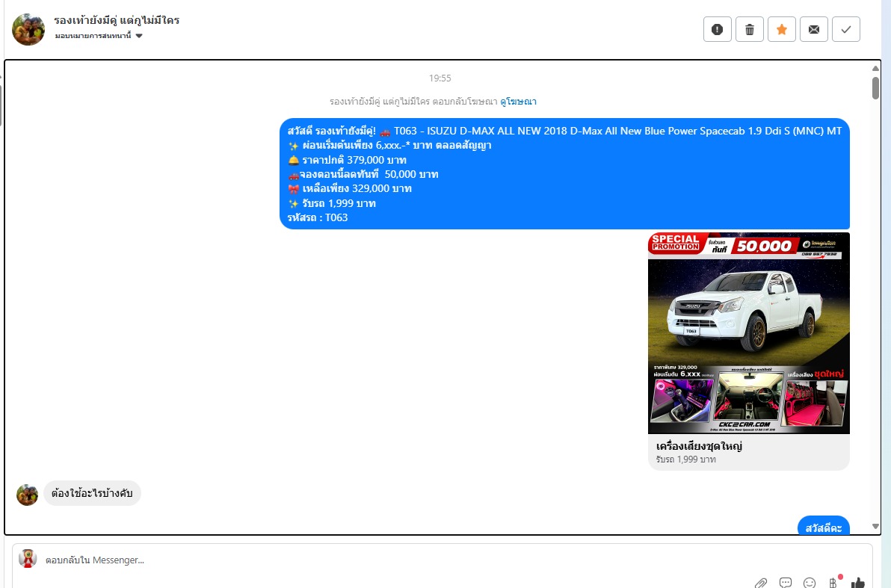
Task: Mark conversation unread with envelope icon
Action: [814, 30]
